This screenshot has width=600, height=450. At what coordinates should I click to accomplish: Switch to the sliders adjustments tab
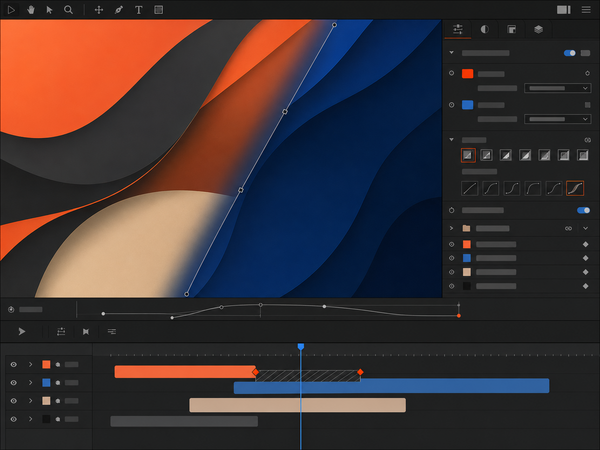[458, 29]
